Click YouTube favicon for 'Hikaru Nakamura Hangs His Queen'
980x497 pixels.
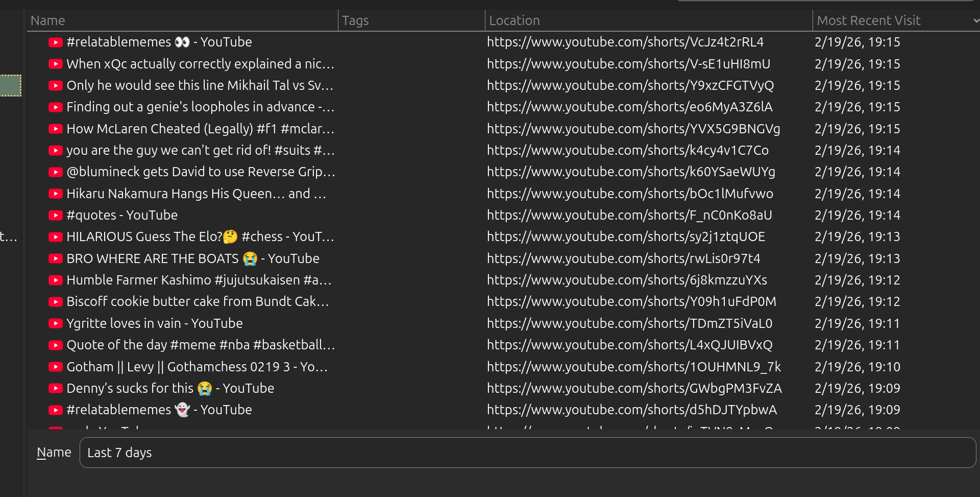pyautogui.click(x=56, y=194)
